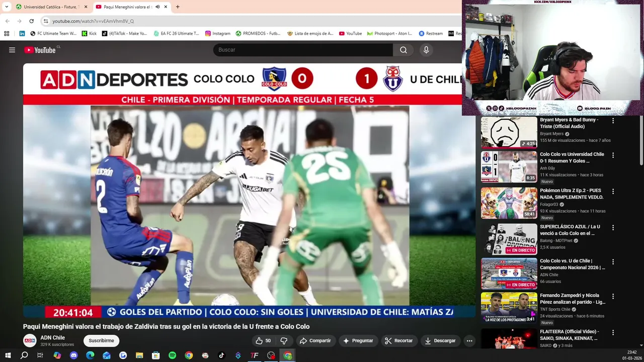Open Pokémon Ultra Z Ep.2 thumbnail

(x=509, y=203)
